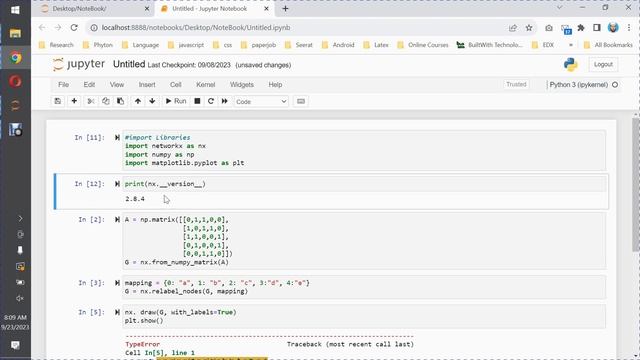Click the taskbar clock showing 8:09 AM

[x=15, y=322]
